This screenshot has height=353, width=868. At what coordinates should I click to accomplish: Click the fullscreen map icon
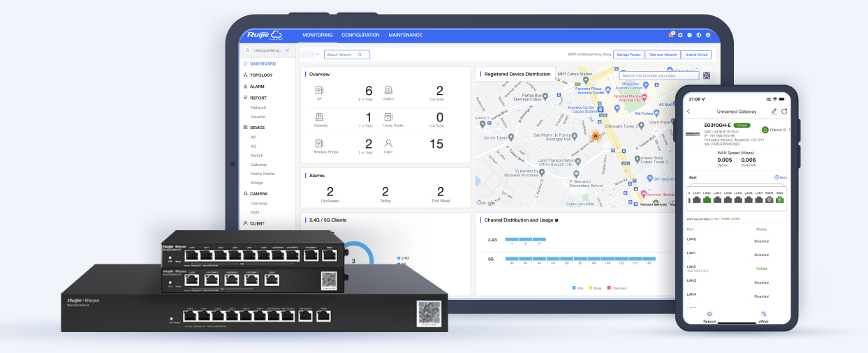tap(707, 75)
